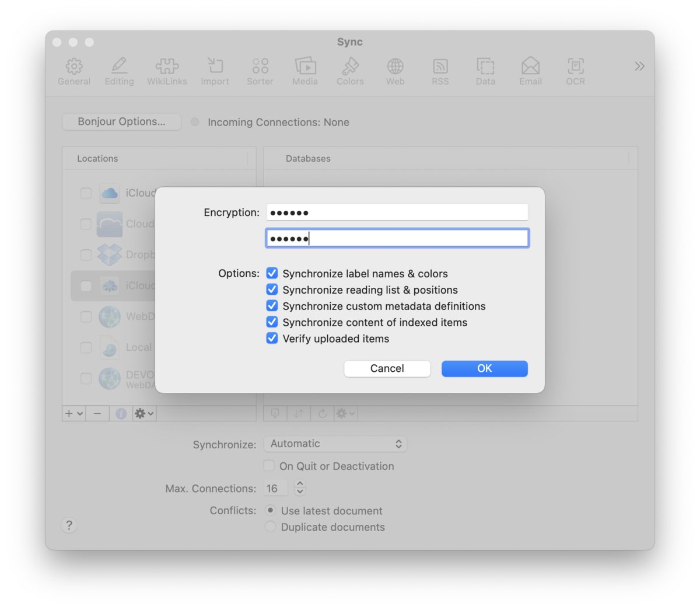Viewport: 700px width, 610px height.
Task: Click the first Encryption password field
Action: coord(397,212)
